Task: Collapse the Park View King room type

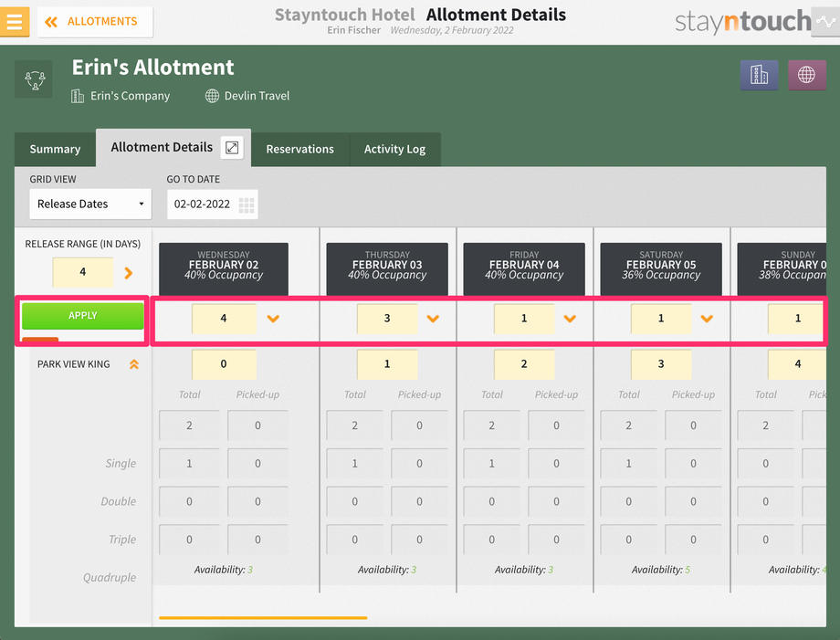Action: tap(134, 364)
